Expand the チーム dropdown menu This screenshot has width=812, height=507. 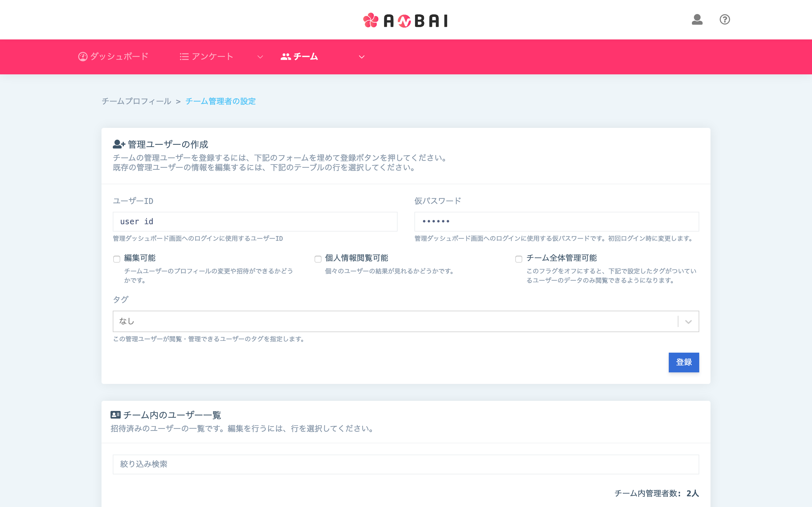(x=361, y=57)
